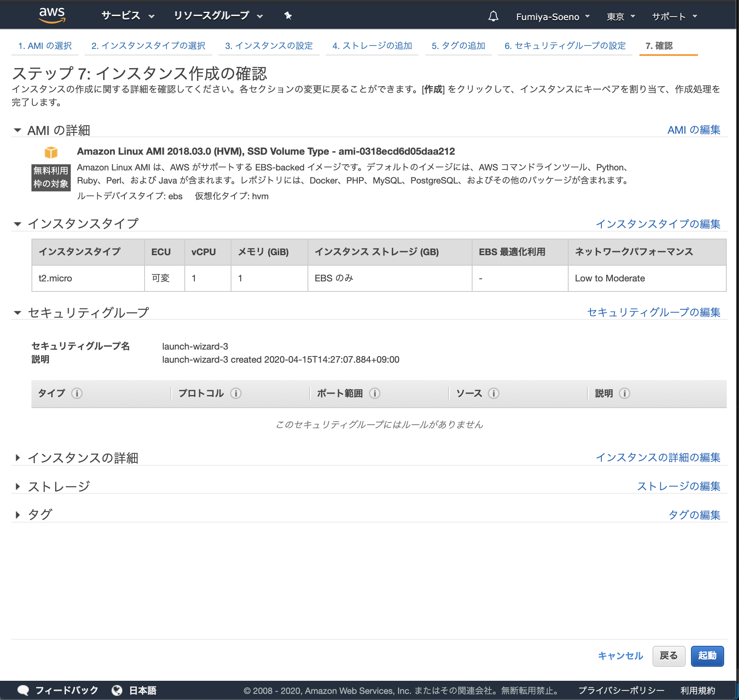Click the AWS logo
The image size is (739, 700).
(51, 14)
